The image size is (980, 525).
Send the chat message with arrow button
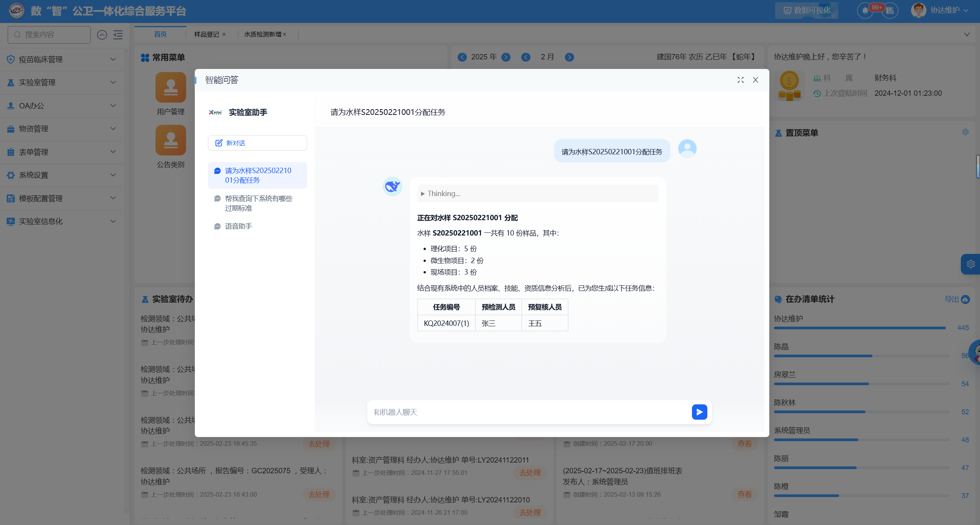(699, 412)
